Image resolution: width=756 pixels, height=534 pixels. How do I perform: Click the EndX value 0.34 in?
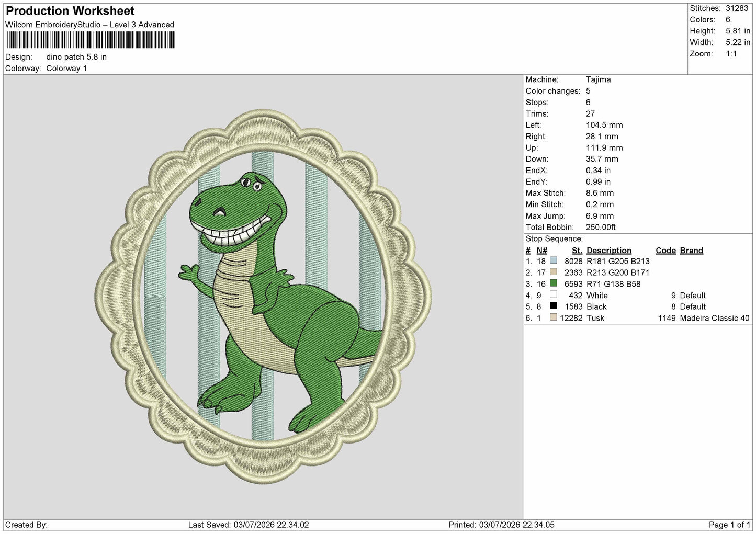[599, 171]
